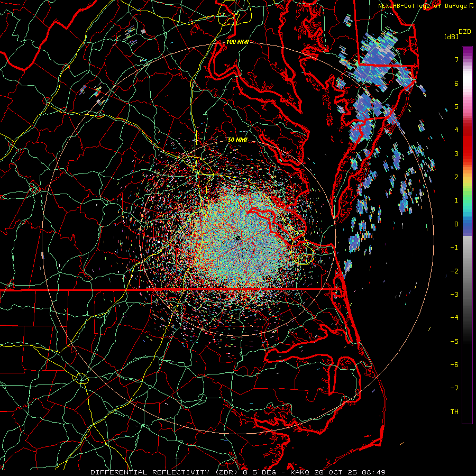Click the 5 value on the dB scale
Image resolution: width=476 pixels, height=476 pixels.
click(x=456, y=106)
